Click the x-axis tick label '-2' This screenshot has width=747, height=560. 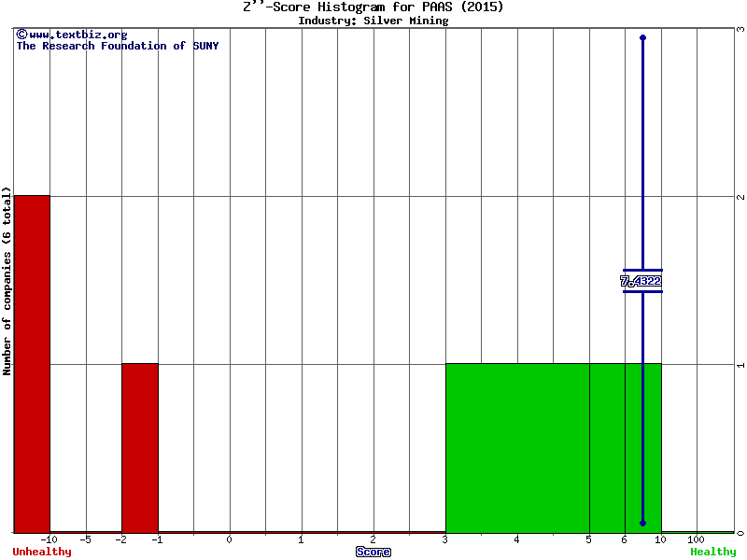[121, 539]
